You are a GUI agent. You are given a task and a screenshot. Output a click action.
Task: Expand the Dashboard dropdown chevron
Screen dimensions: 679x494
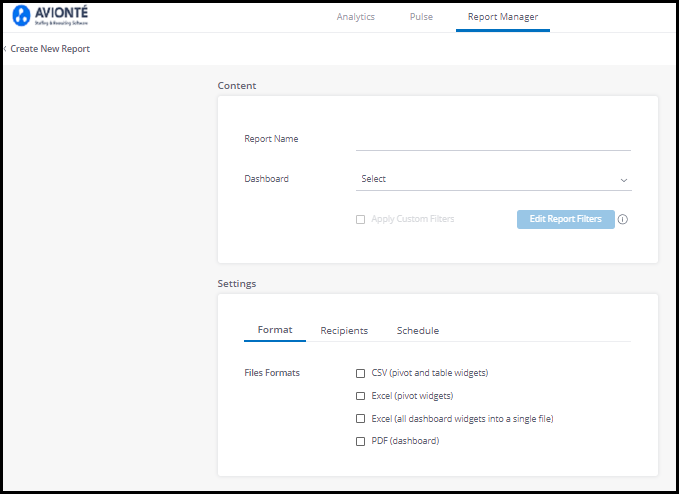pos(624,180)
